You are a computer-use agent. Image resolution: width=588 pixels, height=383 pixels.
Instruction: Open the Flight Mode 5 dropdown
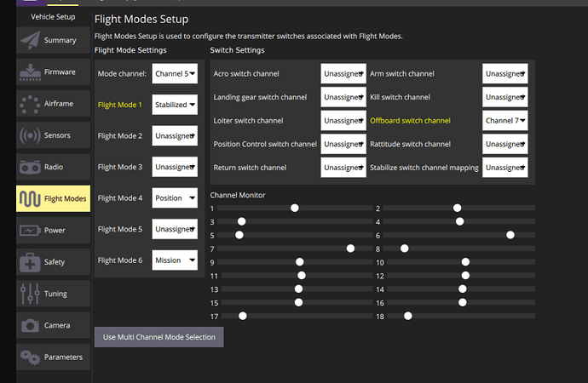(x=175, y=229)
